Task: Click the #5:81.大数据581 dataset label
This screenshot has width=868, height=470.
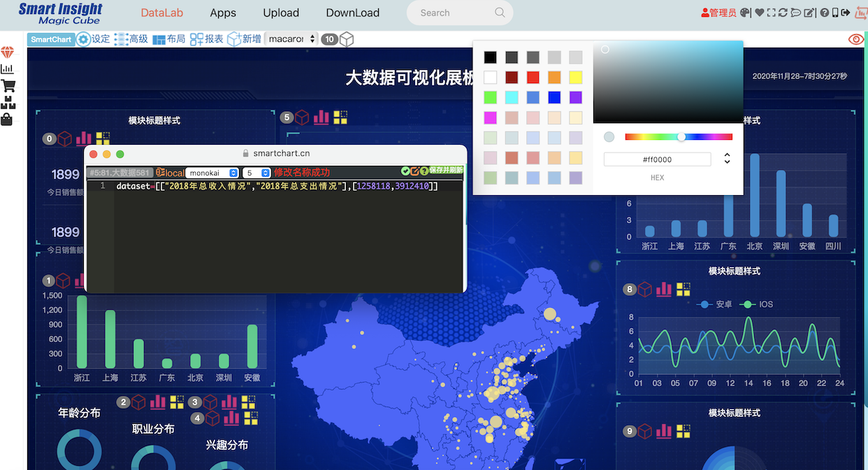Action: point(119,173)
